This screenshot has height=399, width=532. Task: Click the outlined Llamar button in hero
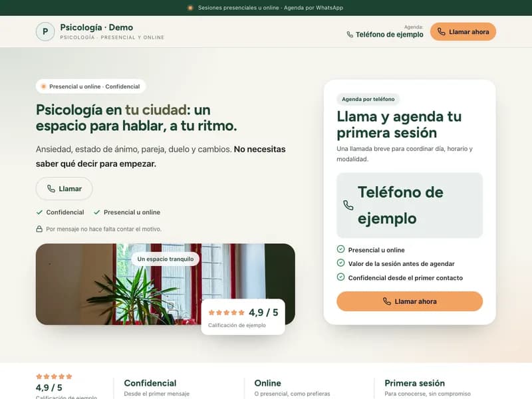point(64,189)
